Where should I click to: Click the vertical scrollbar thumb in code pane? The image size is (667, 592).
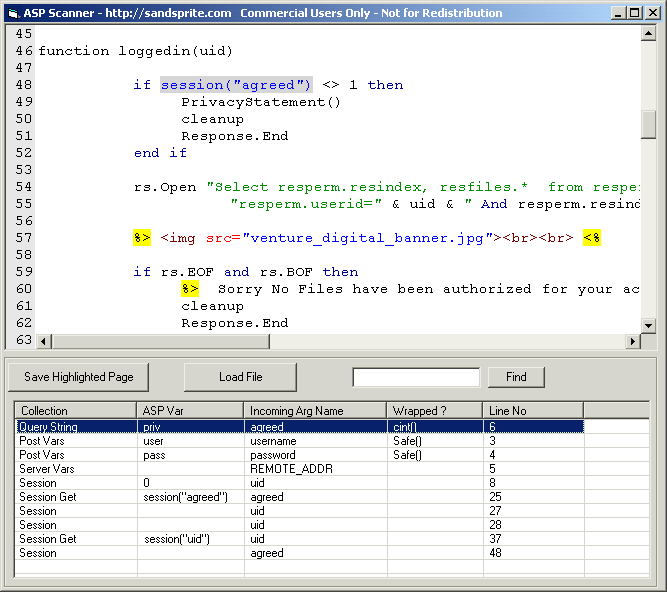coord(648,124)
